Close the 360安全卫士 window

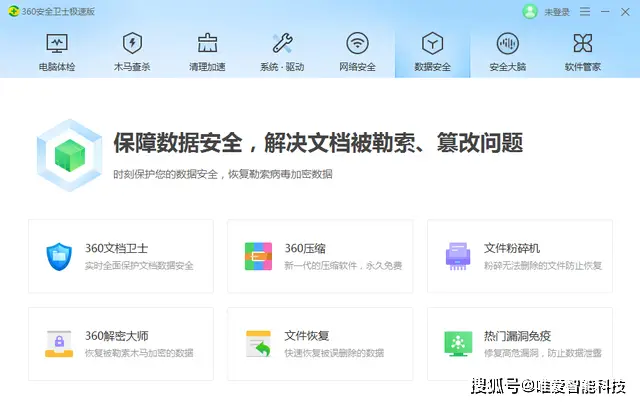[625, 12]
